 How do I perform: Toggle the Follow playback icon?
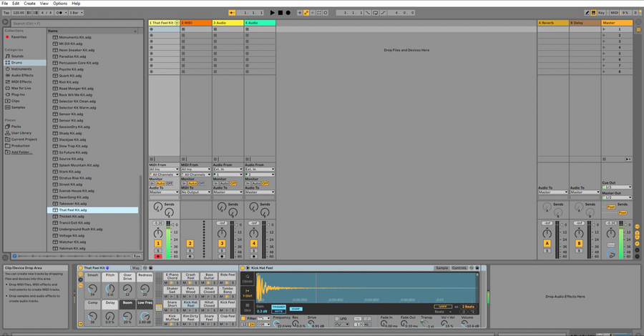point(232,13)
